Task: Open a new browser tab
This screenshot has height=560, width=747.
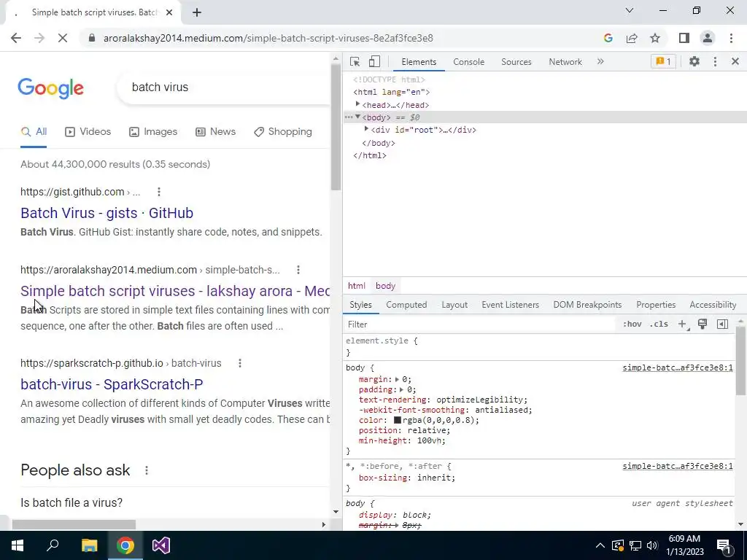Action: click(x=197, y=12)
